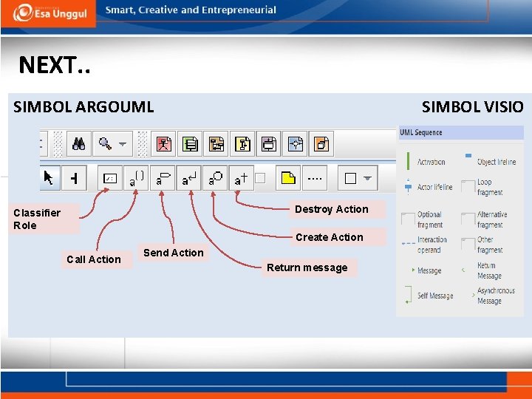Open the Rectangle shape tool dropdown

point(368,178)
